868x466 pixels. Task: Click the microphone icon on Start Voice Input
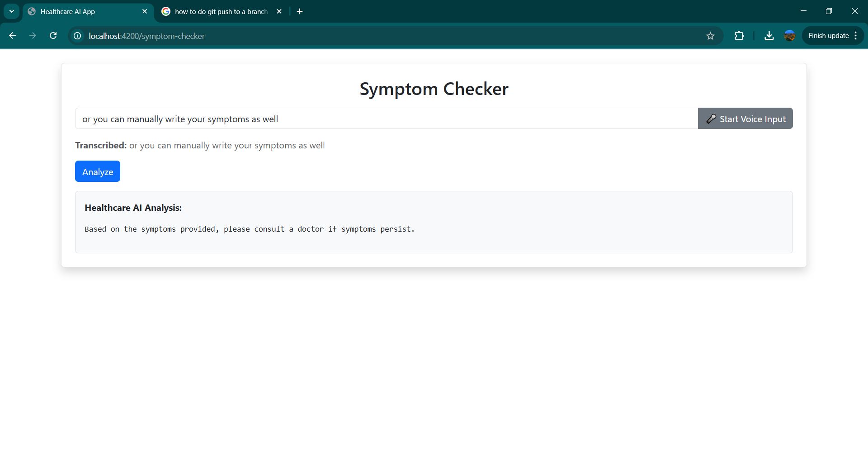coord(710,119)
